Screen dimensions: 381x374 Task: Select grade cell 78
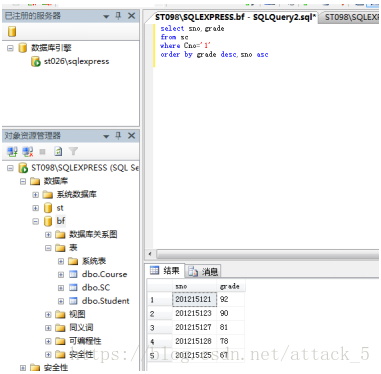(231, 341)
